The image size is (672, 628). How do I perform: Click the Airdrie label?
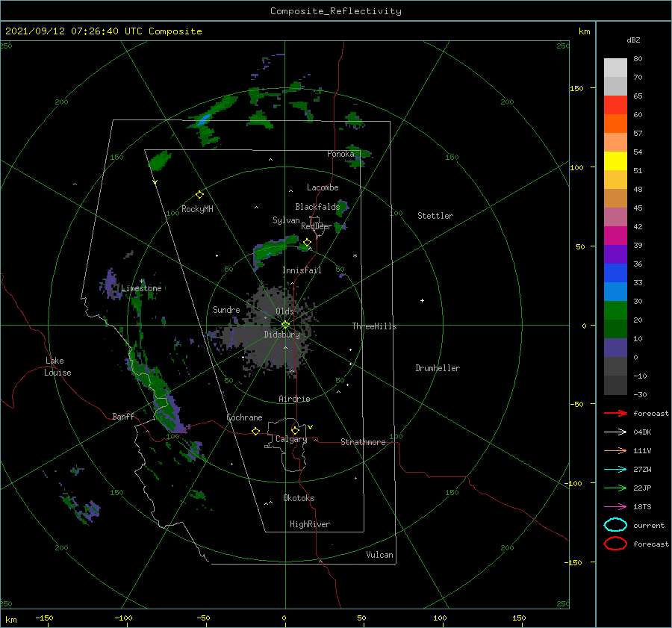pyautogui.click(x=294, y=399)
